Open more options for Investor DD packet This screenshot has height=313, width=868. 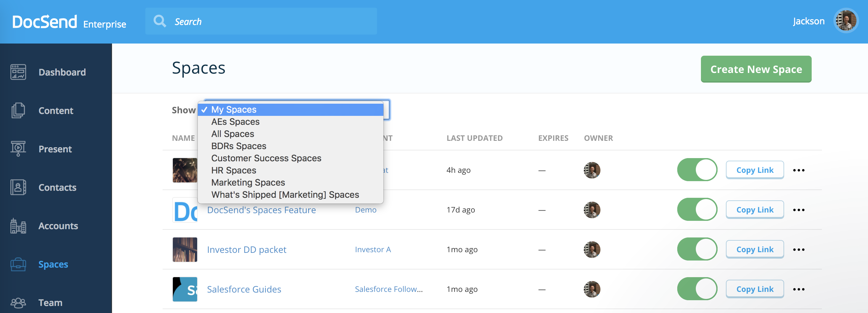tap(799, 250)
